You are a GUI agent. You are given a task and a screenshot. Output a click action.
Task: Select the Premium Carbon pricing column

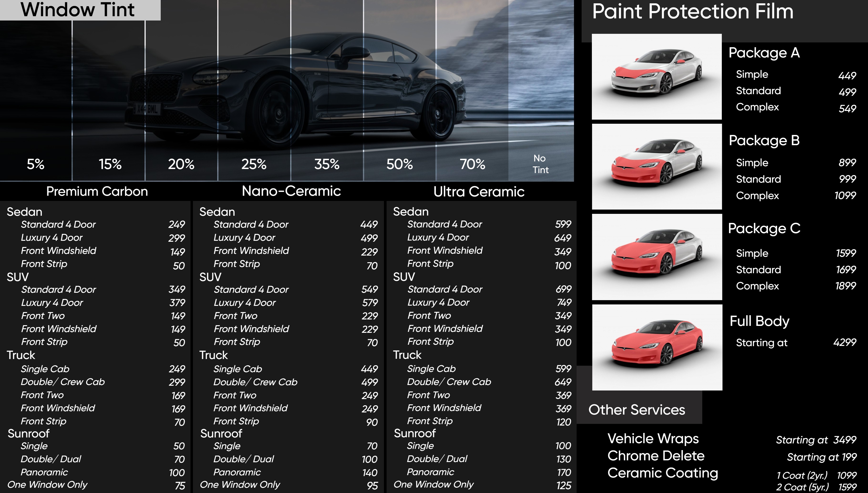click(97, 191)
